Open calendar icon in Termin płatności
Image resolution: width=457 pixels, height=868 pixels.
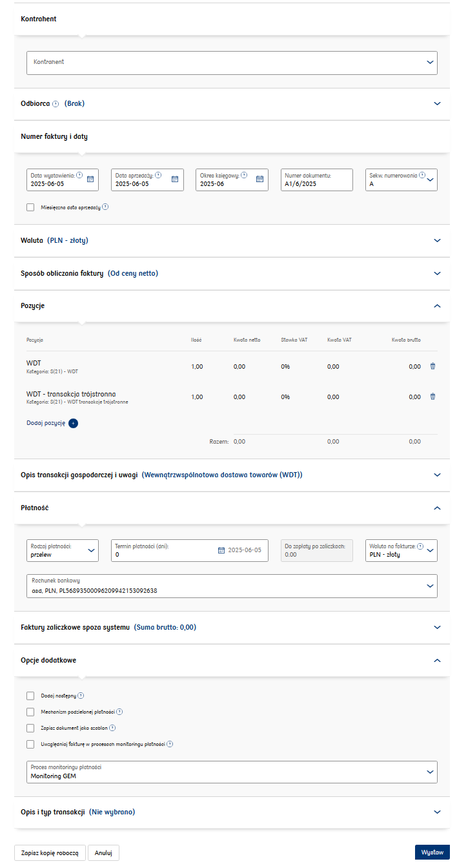coord(221,550)
